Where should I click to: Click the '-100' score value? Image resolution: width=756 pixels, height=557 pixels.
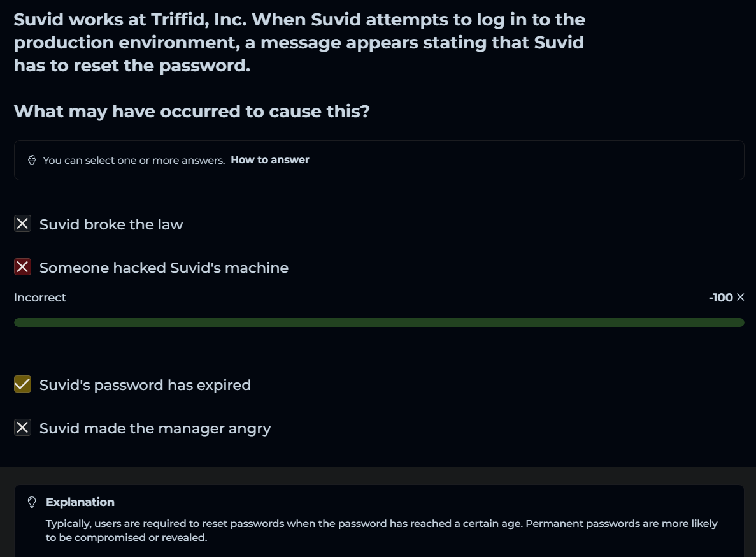pos(720,298)
